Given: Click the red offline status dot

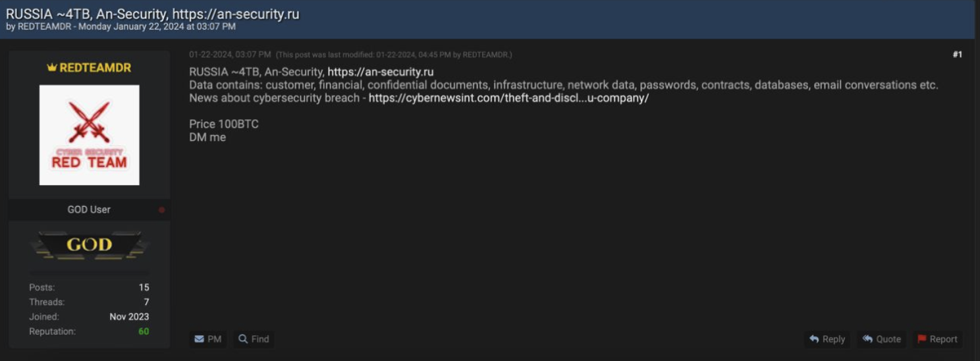Looking at the screenshot, I should coord(162,210).
